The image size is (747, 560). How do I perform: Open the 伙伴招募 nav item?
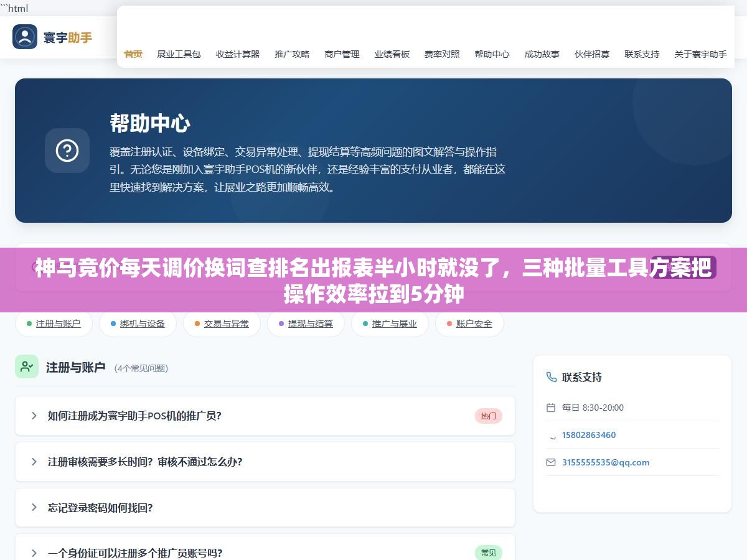coord(592,54)
